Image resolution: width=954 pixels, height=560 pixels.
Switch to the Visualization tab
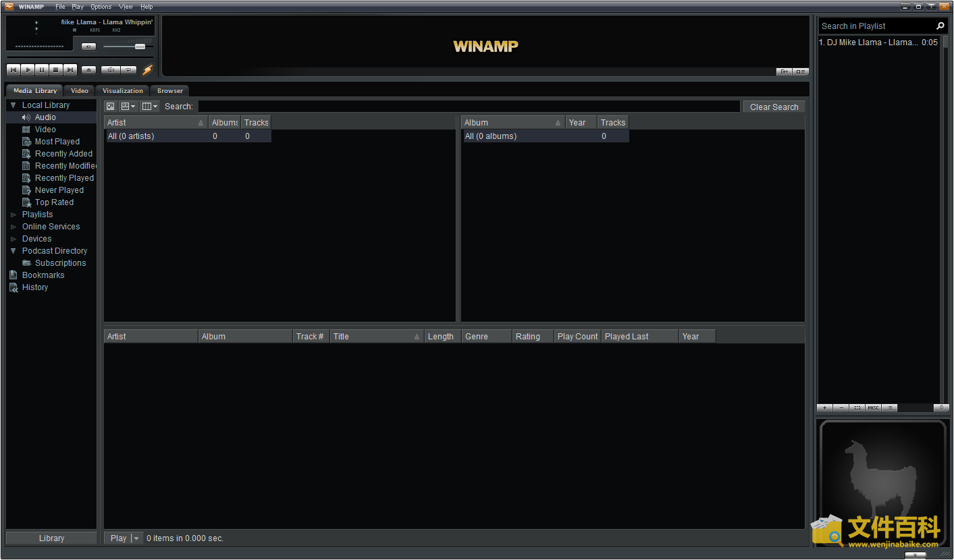click(x=123, y=90)
